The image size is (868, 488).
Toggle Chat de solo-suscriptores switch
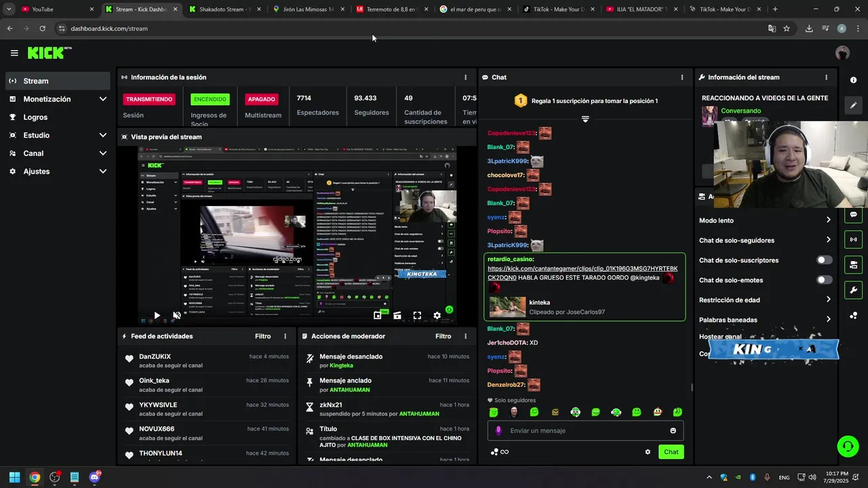pyautogui.click(x=824, y=260)
